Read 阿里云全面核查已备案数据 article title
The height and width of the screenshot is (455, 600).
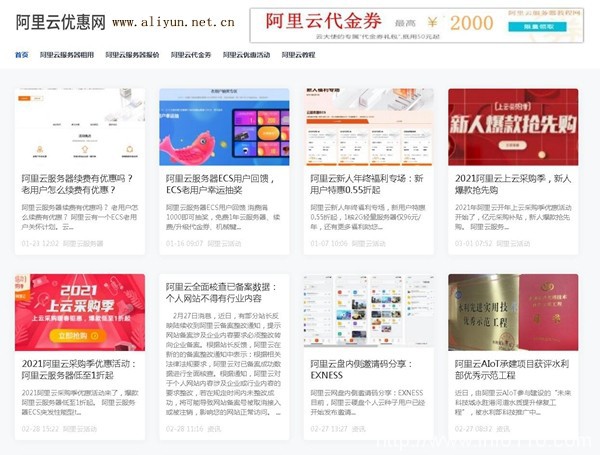click(x=224, y=292)
